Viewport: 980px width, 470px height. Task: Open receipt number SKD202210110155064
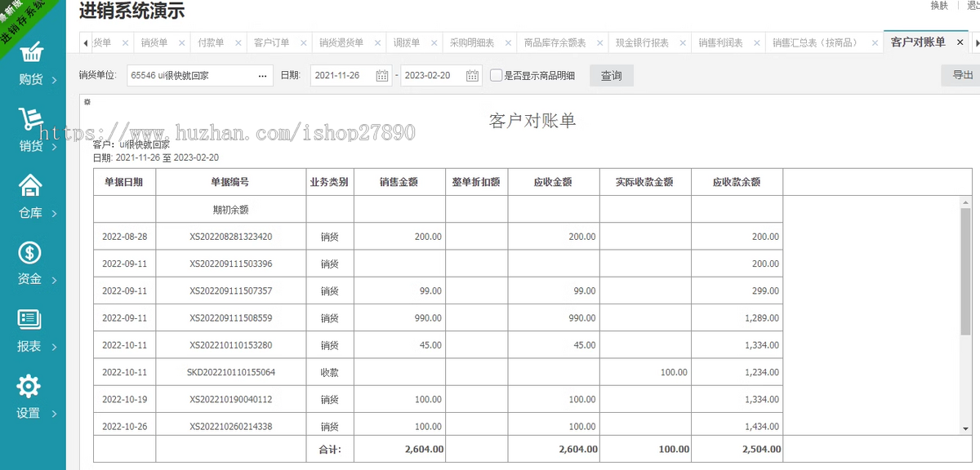231,372
